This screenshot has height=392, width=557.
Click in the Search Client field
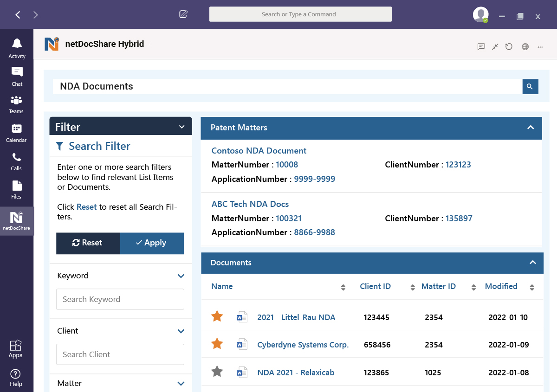point(120,354)
